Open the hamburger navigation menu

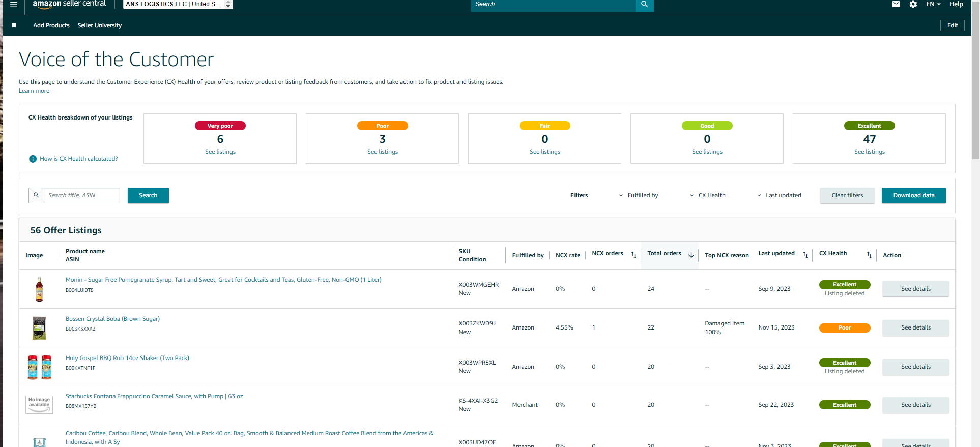tap(14, 4)
